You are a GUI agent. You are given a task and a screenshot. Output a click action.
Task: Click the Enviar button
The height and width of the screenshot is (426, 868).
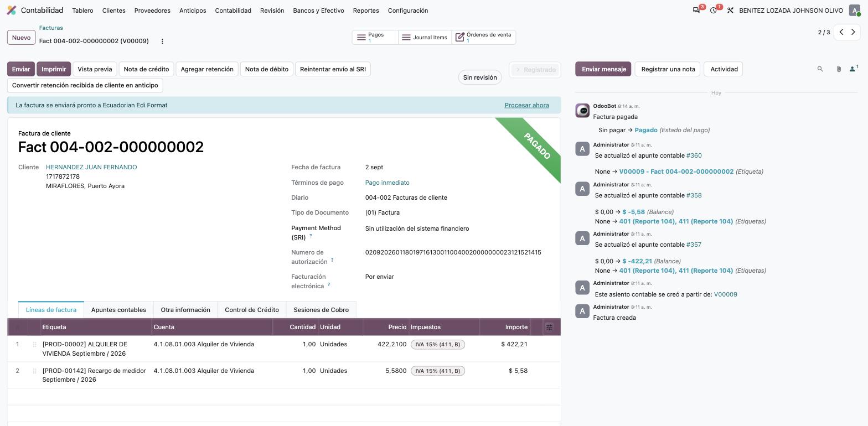pos(21,69)
